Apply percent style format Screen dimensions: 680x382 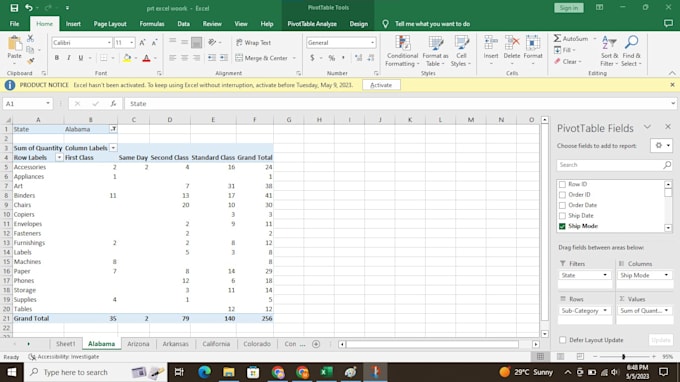(332, 58)
